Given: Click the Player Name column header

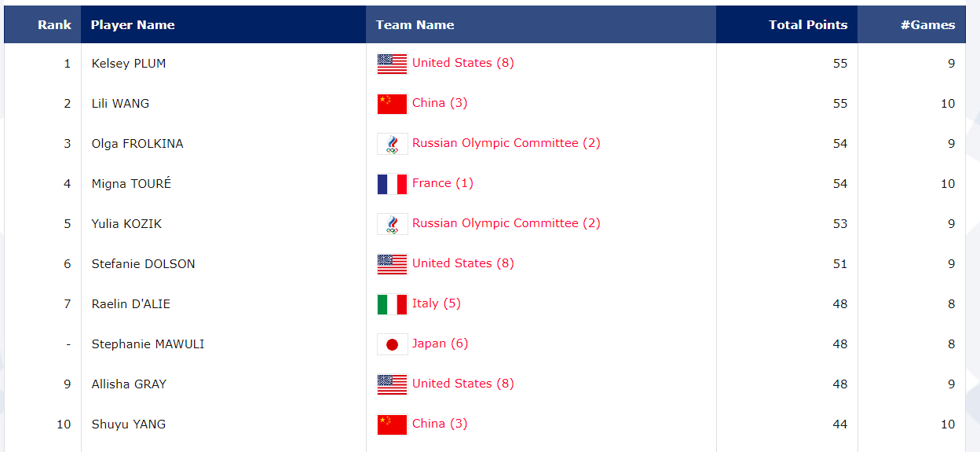Looking at the screenshot, I should 133,25.
